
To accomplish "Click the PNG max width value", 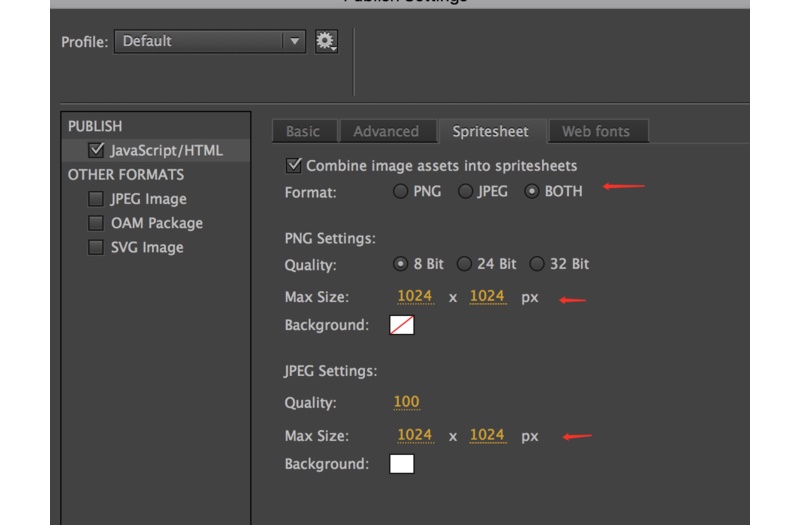I will pyautogui.click(x=415, y=296).
